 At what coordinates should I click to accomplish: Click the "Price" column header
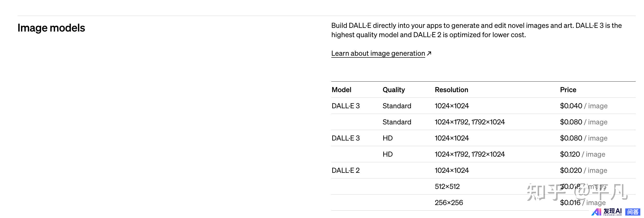[568, 90]
